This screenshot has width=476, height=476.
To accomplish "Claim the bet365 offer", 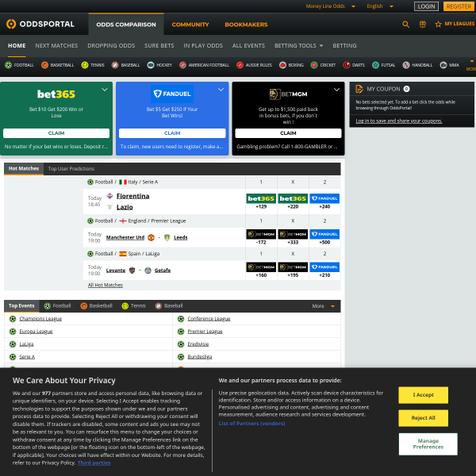I will [56, 133].
